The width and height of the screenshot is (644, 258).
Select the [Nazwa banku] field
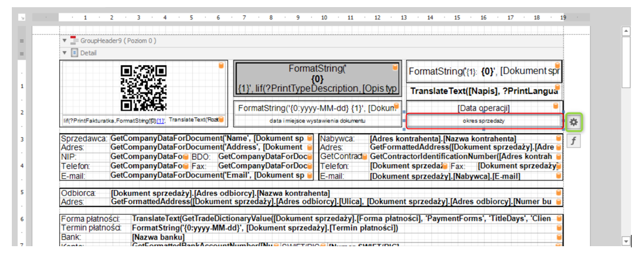pos(155,237)
